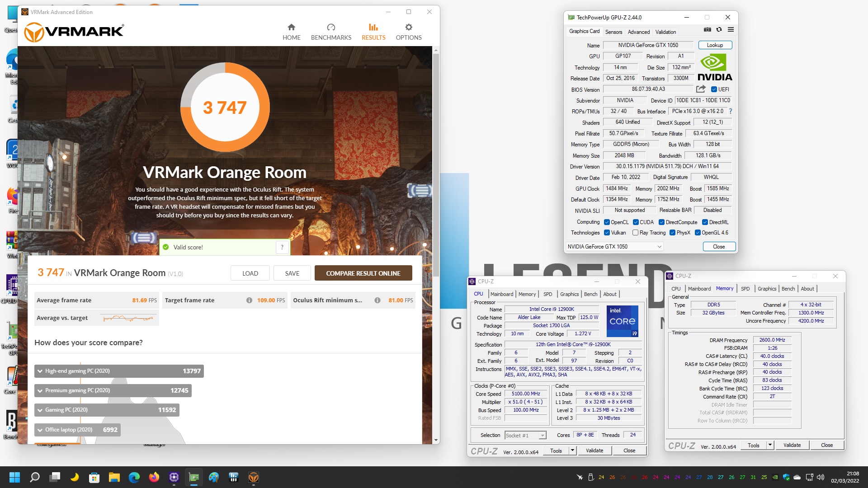Click the BIOS export share icon in GPU-Z

click(x=701, y=89)
